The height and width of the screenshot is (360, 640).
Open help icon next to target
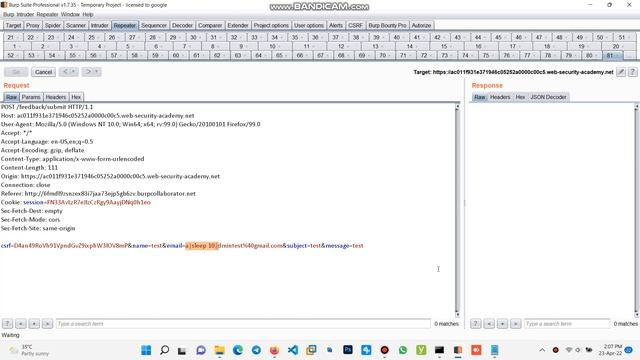(632, 72)
